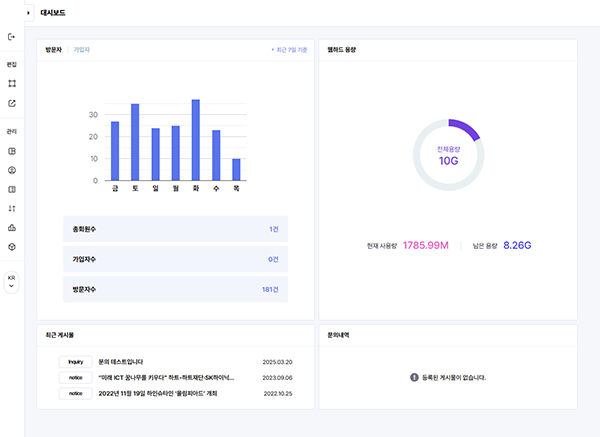The width and height of the screenshot is (600, 437).
Task: Select the 가입자수 summary row
Action: click(176, 259)
